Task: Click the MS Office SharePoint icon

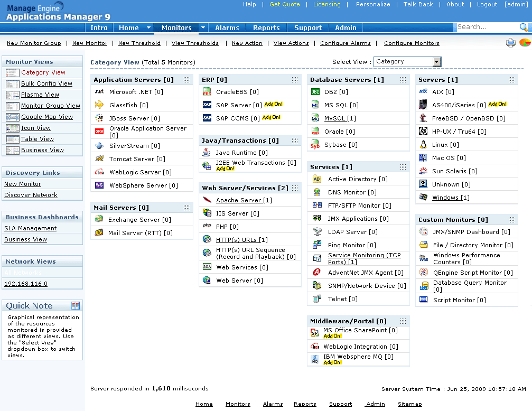Action: pyautogui.click(x=315, y=333)
